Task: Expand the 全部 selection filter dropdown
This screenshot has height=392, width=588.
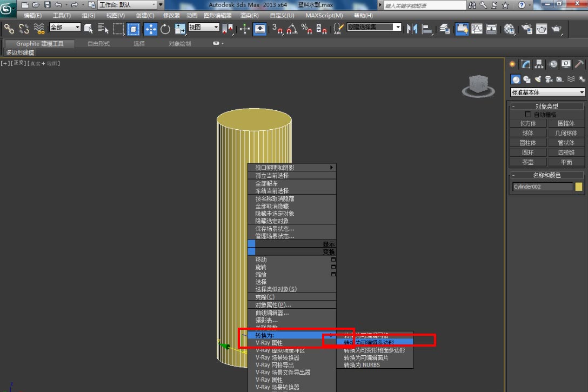Action: coord(65,27)
